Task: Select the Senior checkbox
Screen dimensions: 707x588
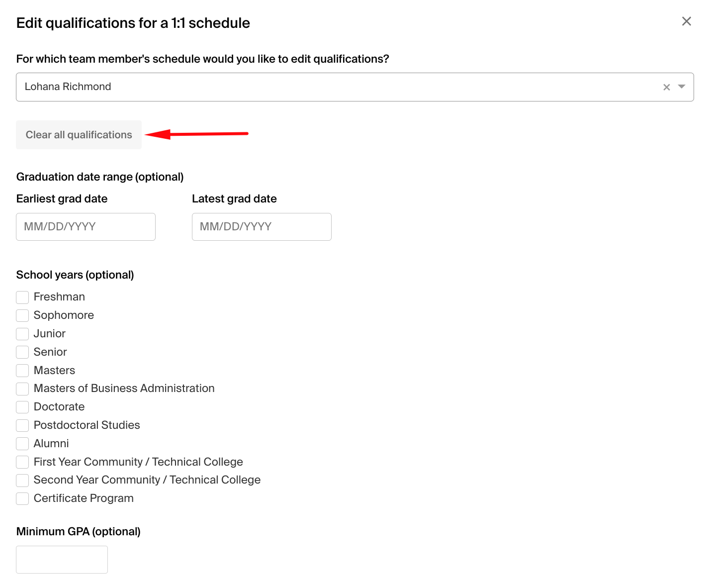Action: tap(22, 352)
